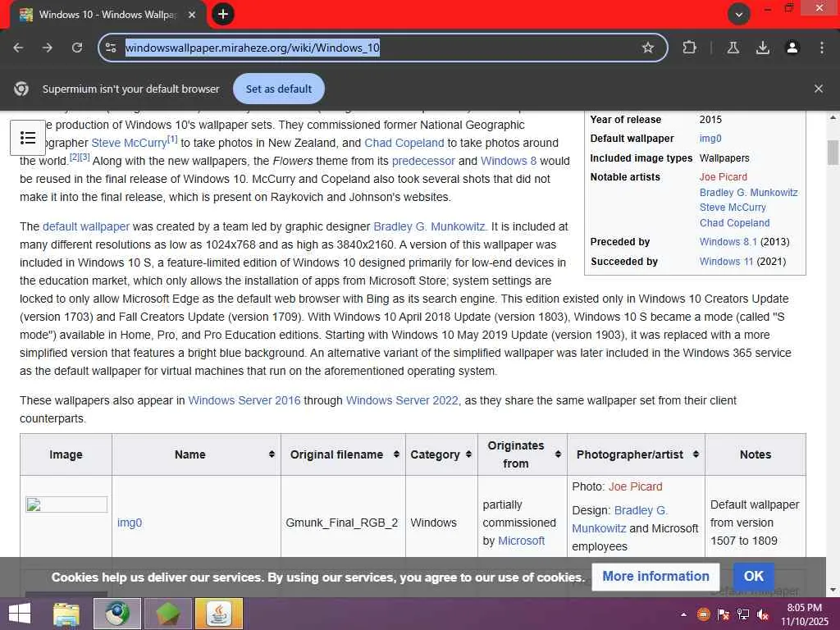The image size is (840, 630).
Task: Close the Windows 10 wallpaper tab
Action: tap(192, 15)
